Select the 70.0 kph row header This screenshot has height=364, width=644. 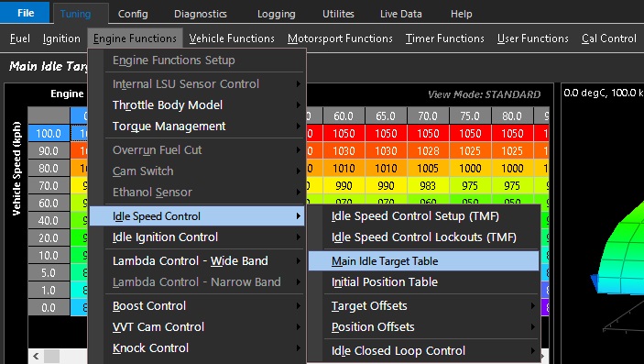coord(49,185)
